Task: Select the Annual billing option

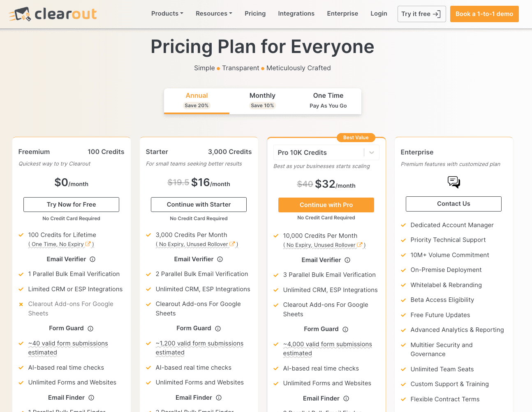Action: point(197,100)
